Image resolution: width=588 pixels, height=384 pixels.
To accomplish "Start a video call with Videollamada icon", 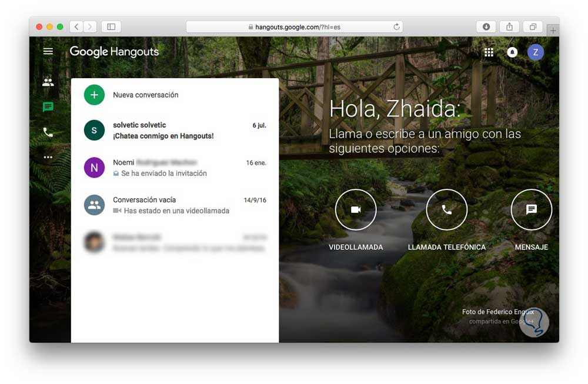I will (356, 209).
